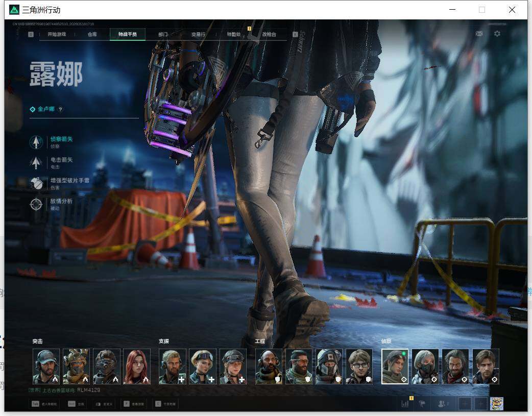The height and width of the screenshot is (416, 532).
Task: Select 工程 operator with round glasses
Action: (359, 366)
